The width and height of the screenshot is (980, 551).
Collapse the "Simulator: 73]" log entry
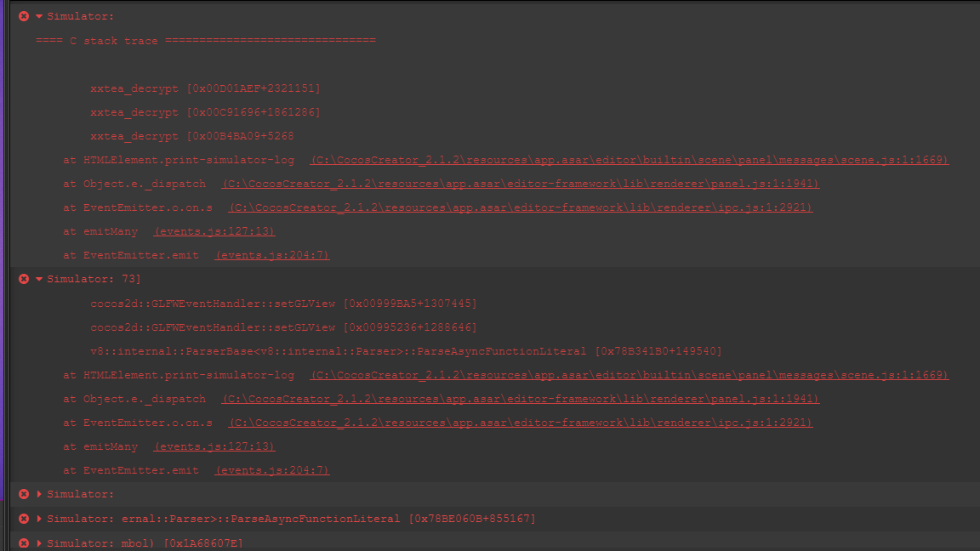[x=39, y=279]
